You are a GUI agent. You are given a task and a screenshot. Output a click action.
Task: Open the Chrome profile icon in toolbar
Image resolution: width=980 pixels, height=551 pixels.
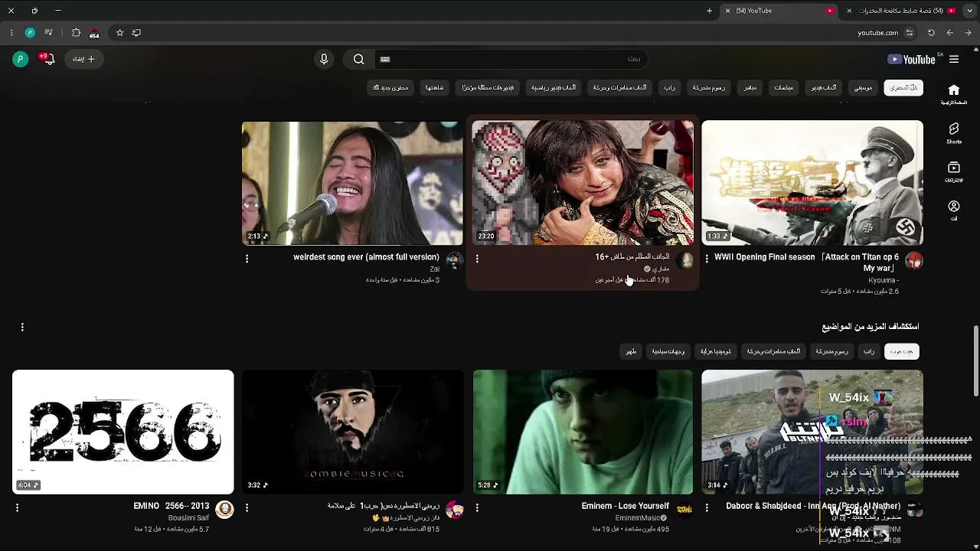pyautogui.click(x=30, y=33)
